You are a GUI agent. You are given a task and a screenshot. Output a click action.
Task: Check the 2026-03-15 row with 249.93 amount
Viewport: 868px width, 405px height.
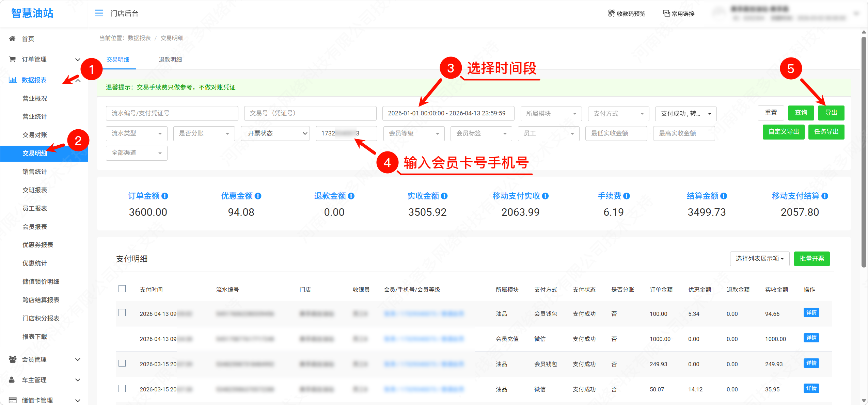122,363
